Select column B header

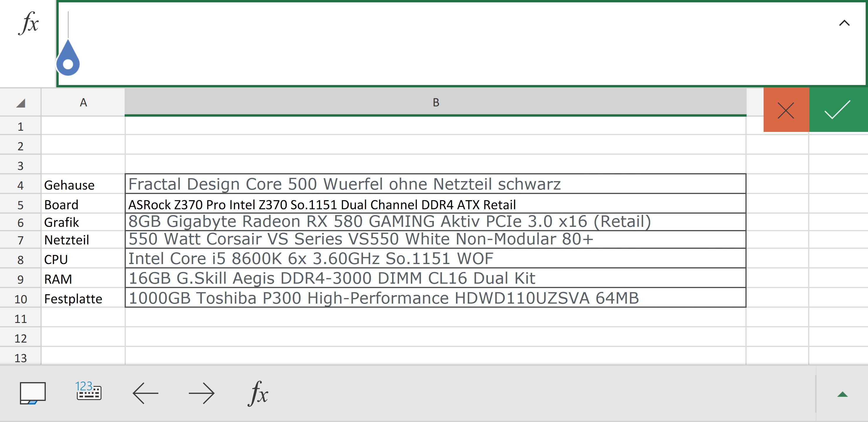pyautogui.click(x=435, y=102)
